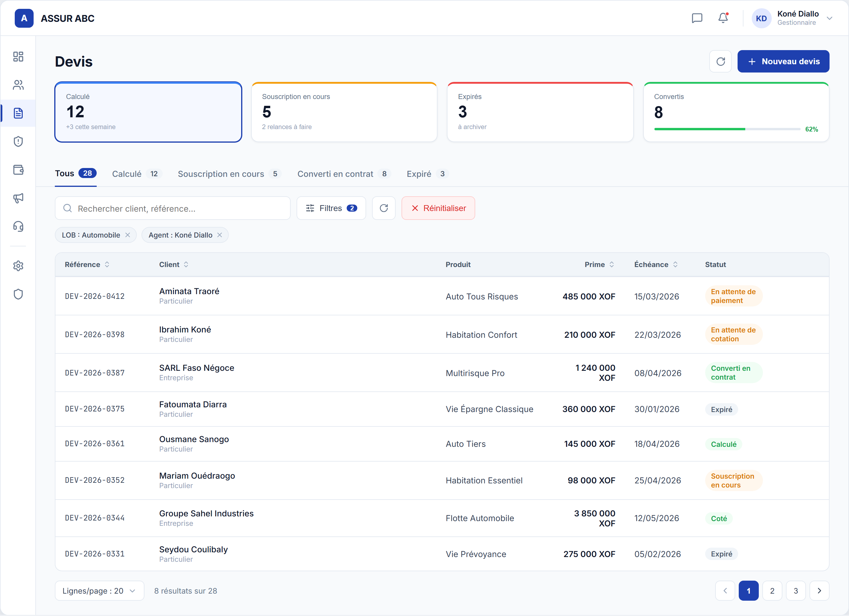Open quote DEV-2026-0387
This screenshot has height=616, width=849.
coord(95,373)
